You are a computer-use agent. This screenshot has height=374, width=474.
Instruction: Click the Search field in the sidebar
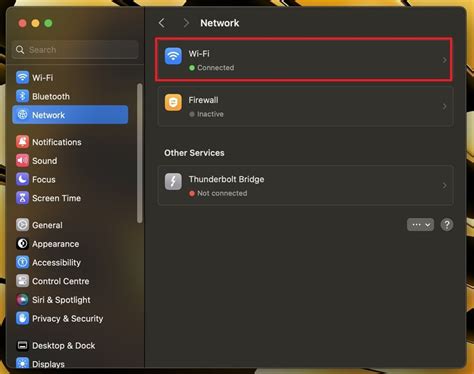(x=75, y=50)
